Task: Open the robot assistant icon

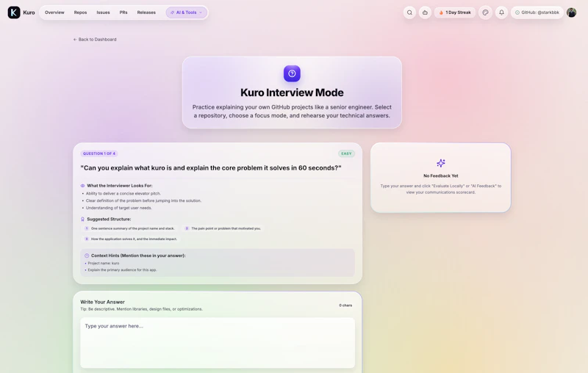Action: click(425, 12)
